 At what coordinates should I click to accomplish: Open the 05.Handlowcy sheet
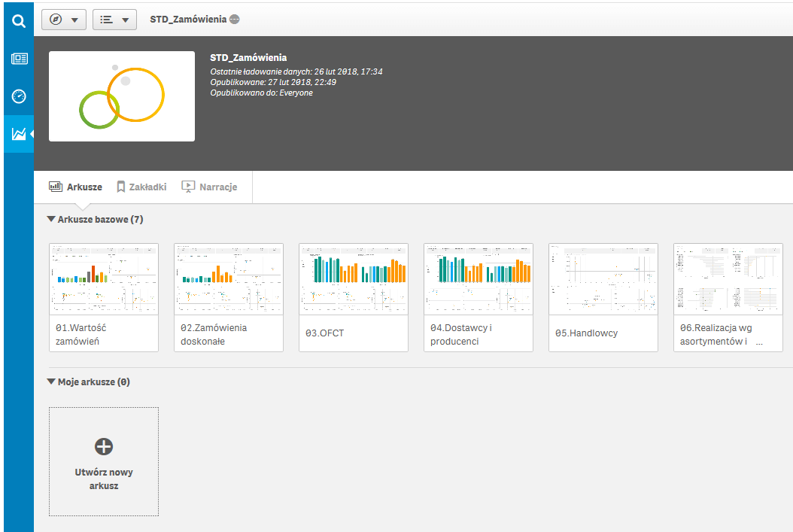point(603,297)
